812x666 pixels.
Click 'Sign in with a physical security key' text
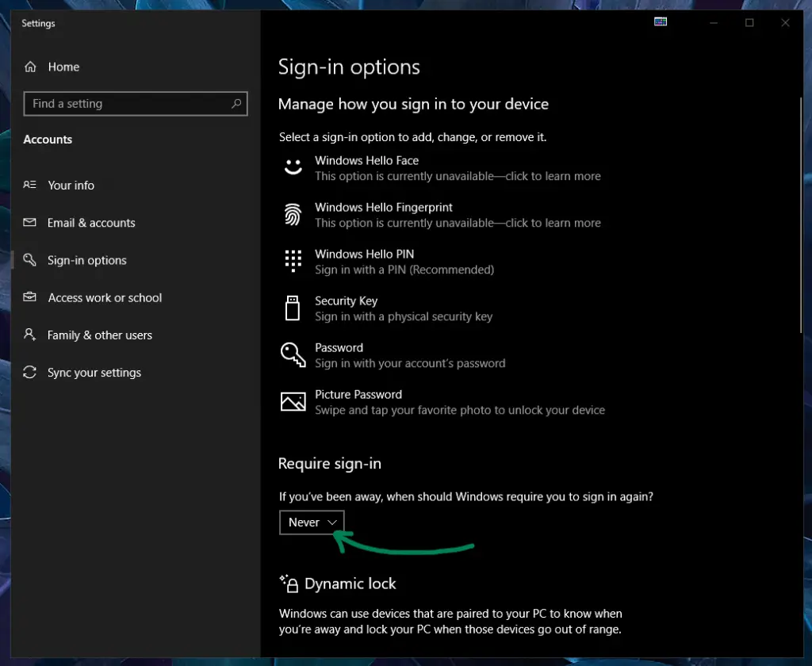(404, 316)
